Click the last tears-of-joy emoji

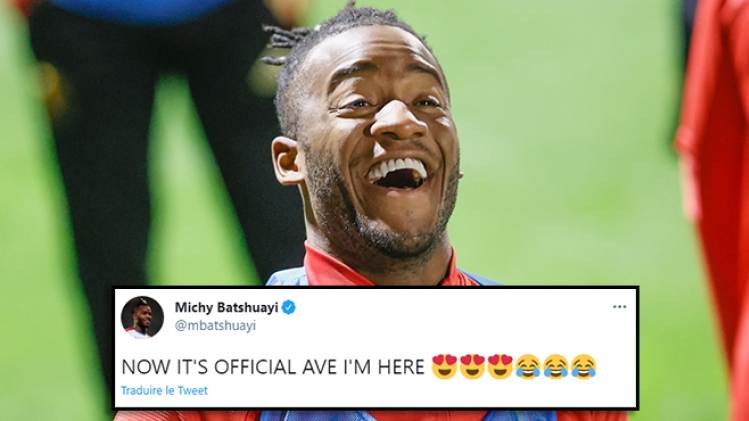click(584, 367)
